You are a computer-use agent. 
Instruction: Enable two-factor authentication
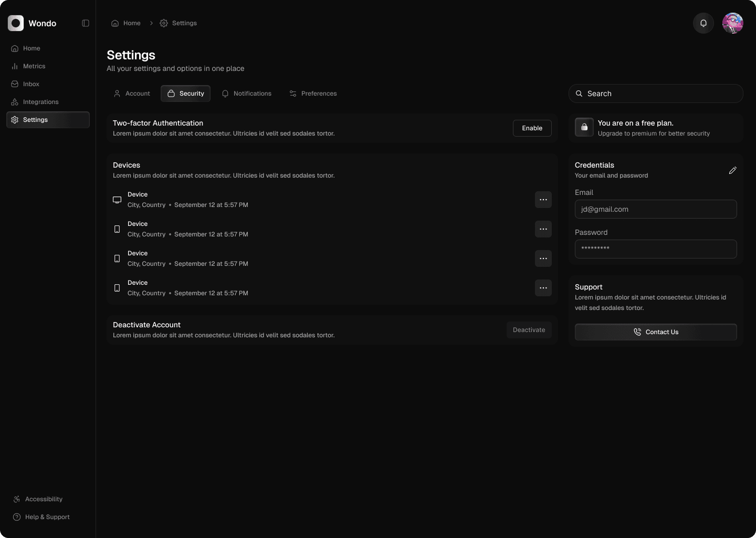pos(532,128)
